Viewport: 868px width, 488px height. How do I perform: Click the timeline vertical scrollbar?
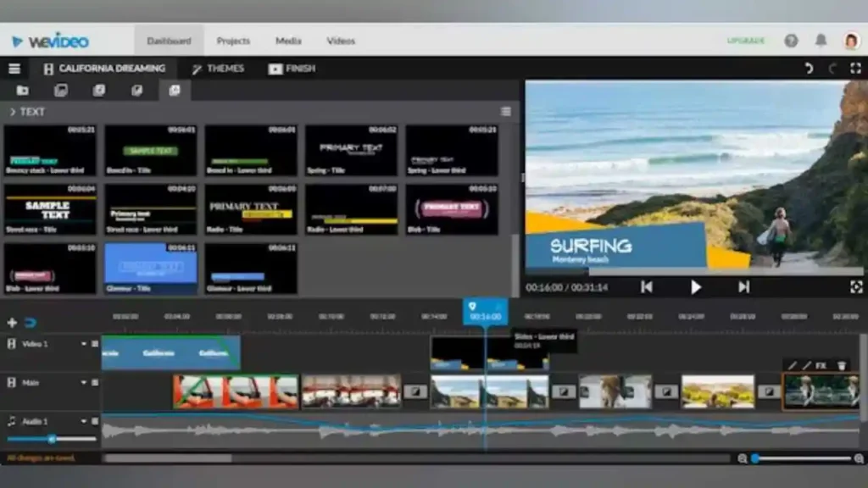click(864, 376)
